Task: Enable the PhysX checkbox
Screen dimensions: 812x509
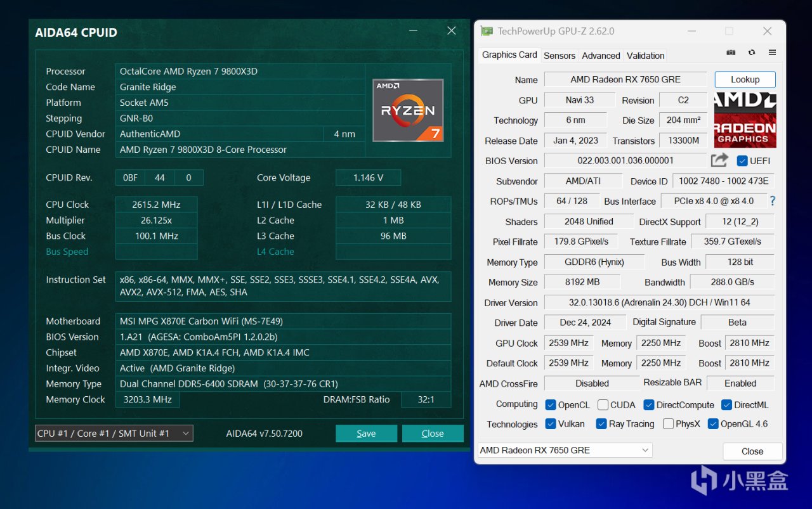Action: (668, 423)
